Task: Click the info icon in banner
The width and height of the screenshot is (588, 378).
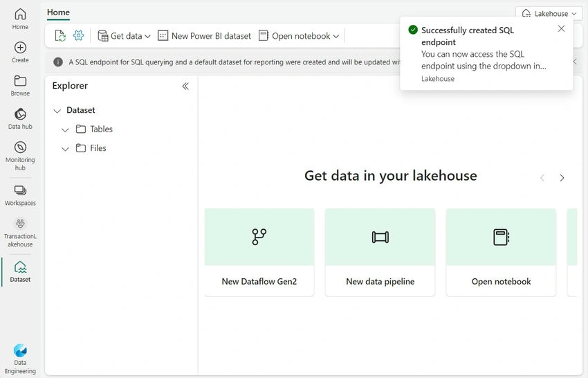Action: tap(57, 62)
